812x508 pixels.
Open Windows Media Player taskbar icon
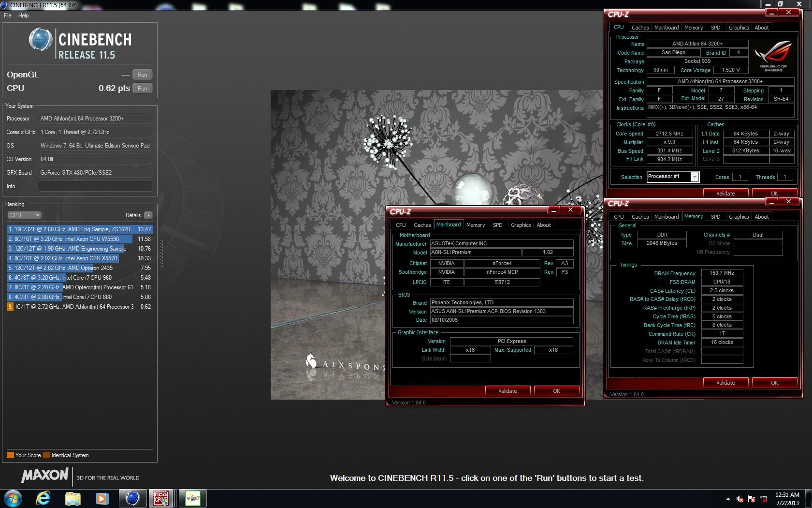[x=102, y=498]
